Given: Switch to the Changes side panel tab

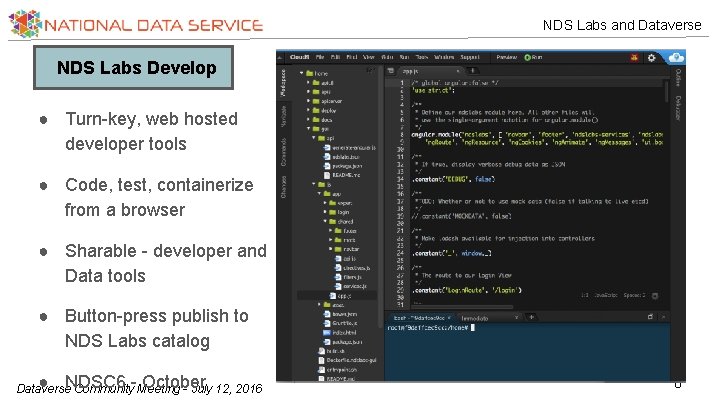Looking at the screenshot, I should [x=283, y=187].
